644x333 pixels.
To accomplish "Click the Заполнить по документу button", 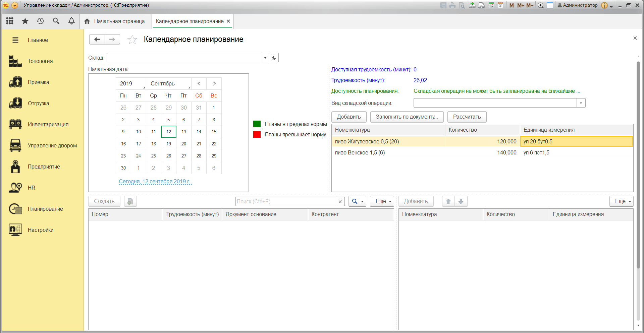I will (x=407, y=117).
